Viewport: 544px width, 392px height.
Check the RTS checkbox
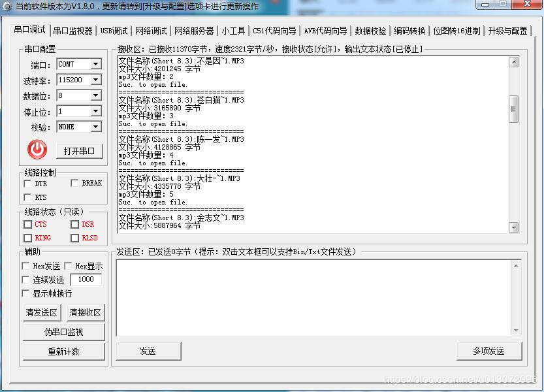tap(27, 197)
